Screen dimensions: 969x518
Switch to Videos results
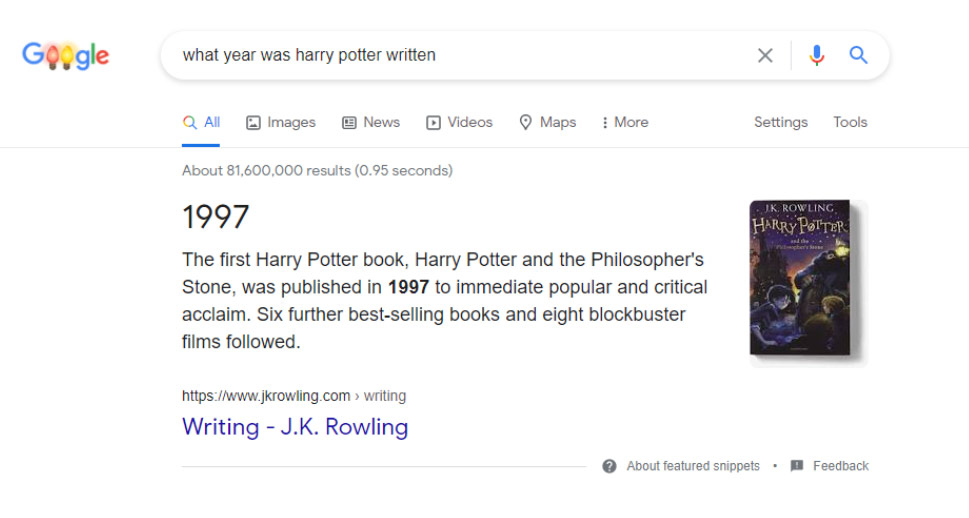[x=459, y=122]
